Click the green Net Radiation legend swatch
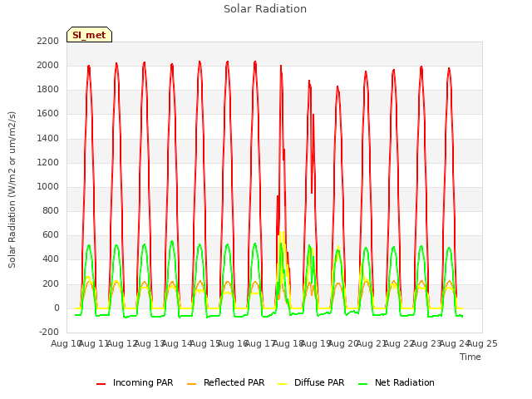Image resolution: width=532 pixels, height=399 pixels. point(363,384)
